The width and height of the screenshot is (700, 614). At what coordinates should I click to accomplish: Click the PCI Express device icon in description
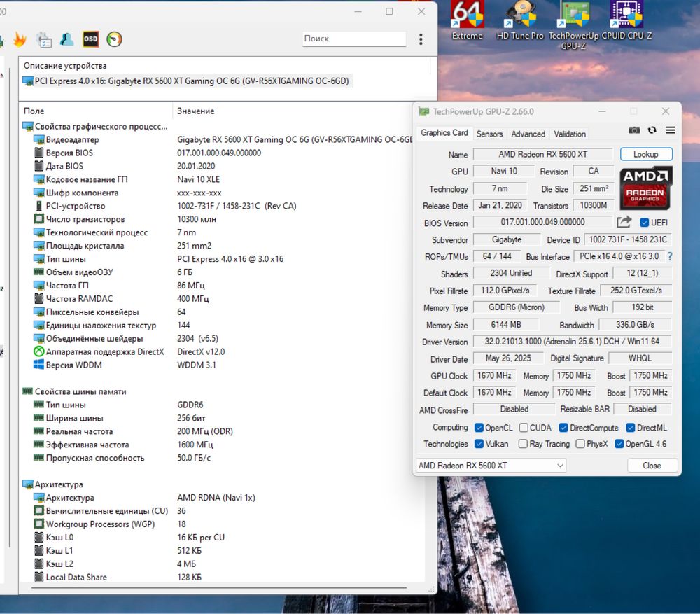28,81
